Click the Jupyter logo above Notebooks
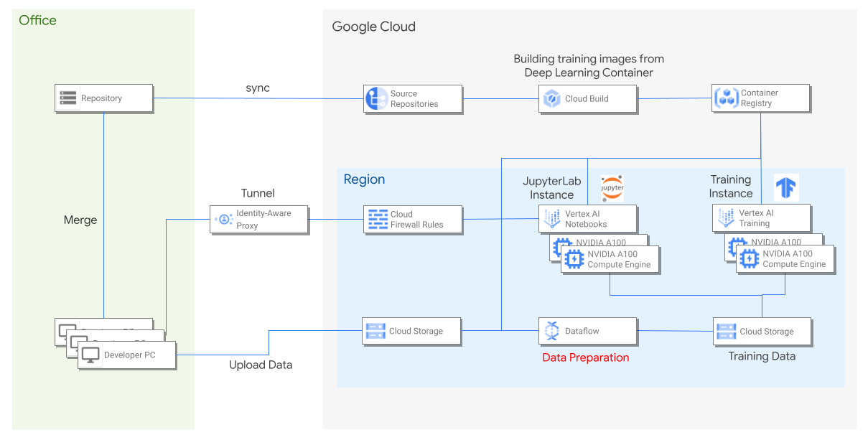The height and width of the screenshot is (440, 868). click(x=612, y=187)
